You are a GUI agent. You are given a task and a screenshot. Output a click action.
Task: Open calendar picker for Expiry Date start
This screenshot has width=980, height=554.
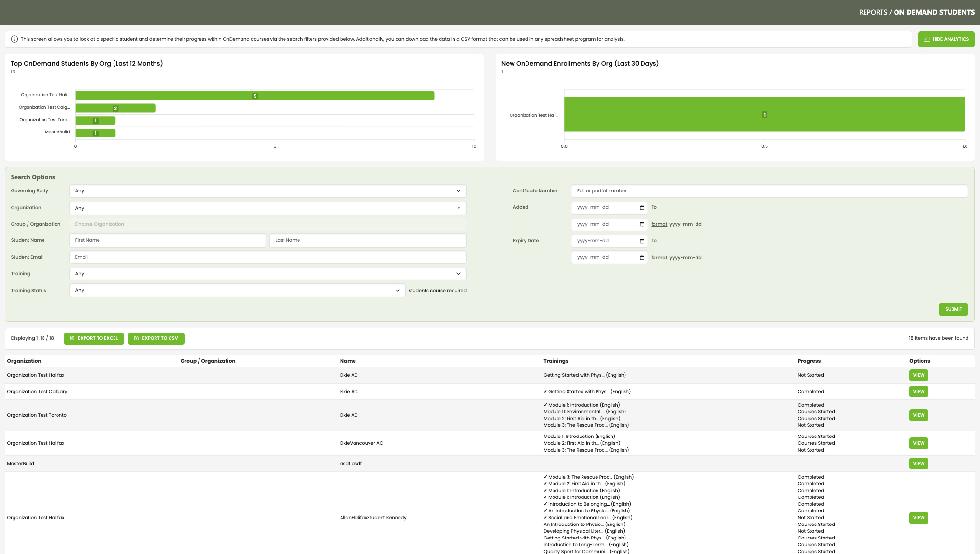pyautogui.click(x=642, y=241)
